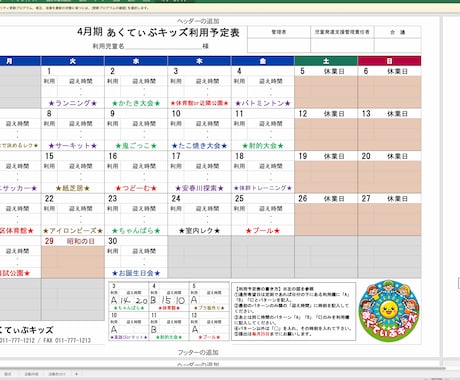
Task: Select the green 土 weekday header
Action: pos(326,61)
